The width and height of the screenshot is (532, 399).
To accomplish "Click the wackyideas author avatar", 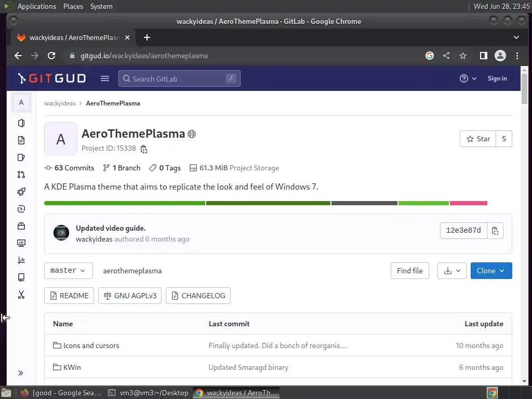I will pos(61,233).
